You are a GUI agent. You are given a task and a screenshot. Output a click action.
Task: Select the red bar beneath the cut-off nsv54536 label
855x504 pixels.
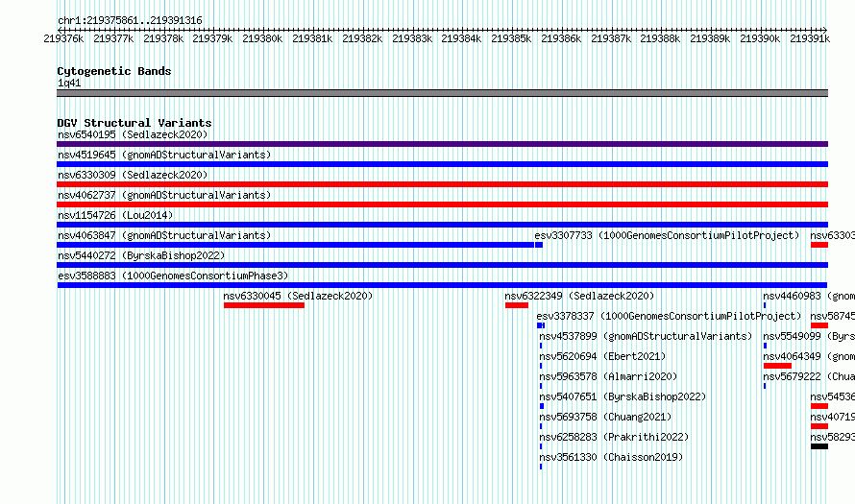(x=819, y=406)
